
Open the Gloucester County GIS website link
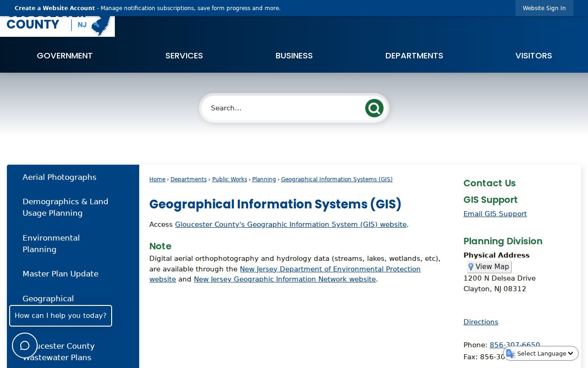click(x=291, y=224)
